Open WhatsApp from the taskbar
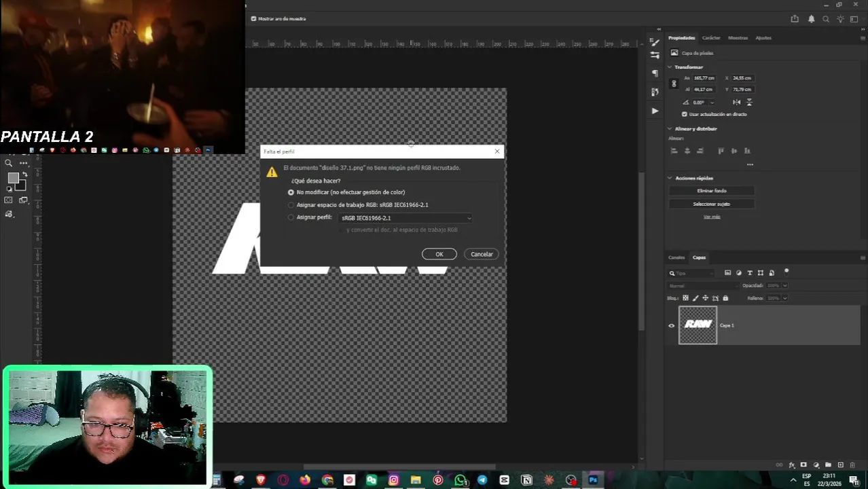Viewport: 868px width, 489px height. pyautogui.click(x=460, y=480)
